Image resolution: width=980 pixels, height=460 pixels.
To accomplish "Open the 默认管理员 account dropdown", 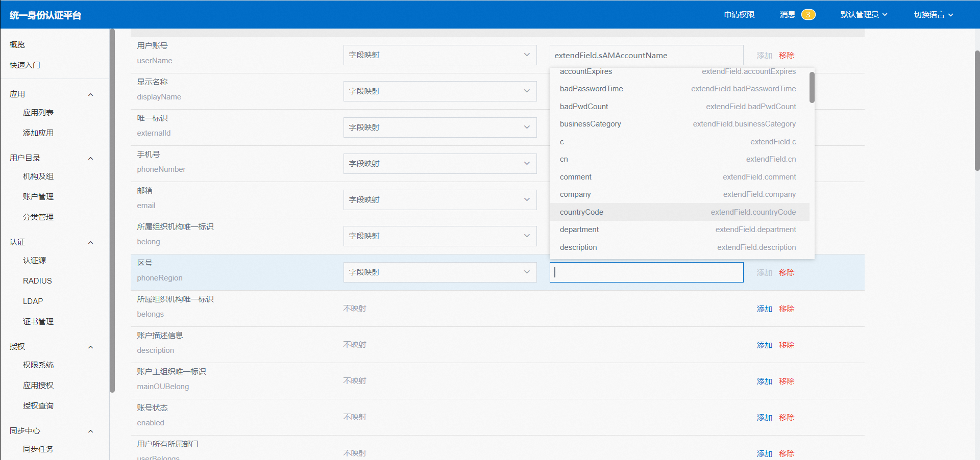I will click(864, 15).
